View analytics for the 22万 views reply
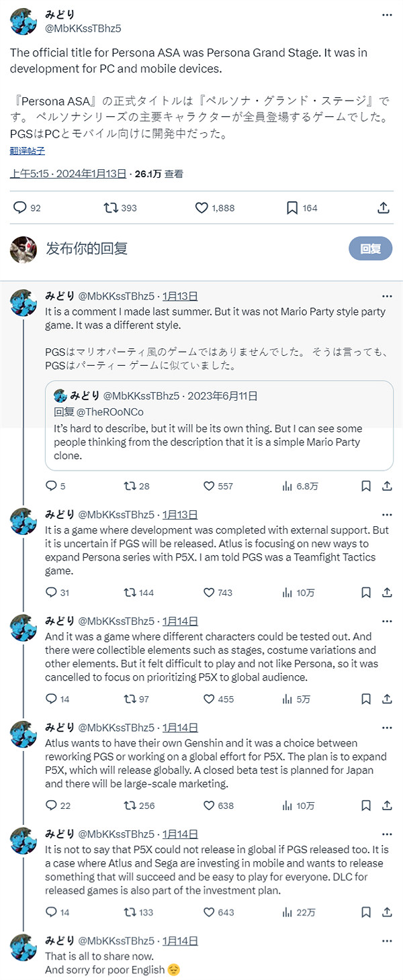The width and height of the screenshot is (403, 980). 289,912
